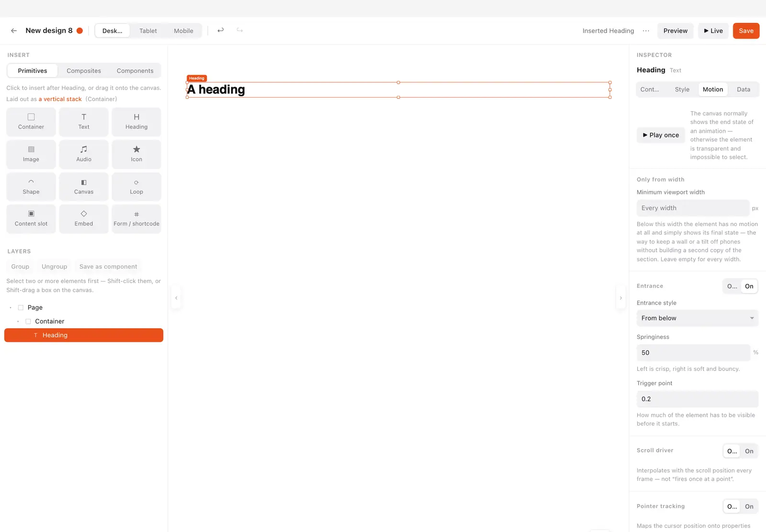This screenshot has width=766, height=532.
Task: Turn Pointer tracking off
Action: [732, 507]
